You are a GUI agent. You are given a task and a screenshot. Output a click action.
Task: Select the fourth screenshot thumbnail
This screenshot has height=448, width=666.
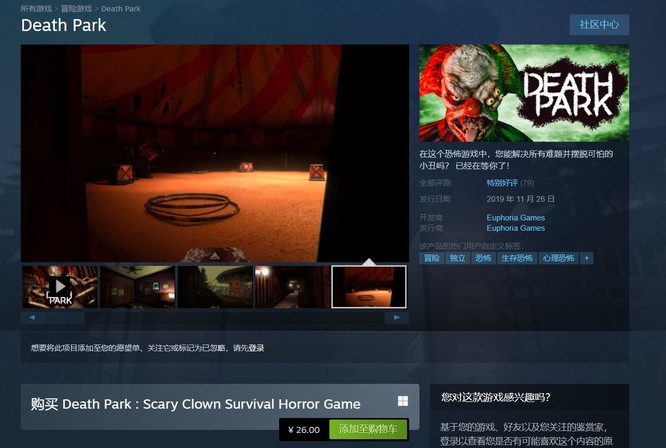292,286
